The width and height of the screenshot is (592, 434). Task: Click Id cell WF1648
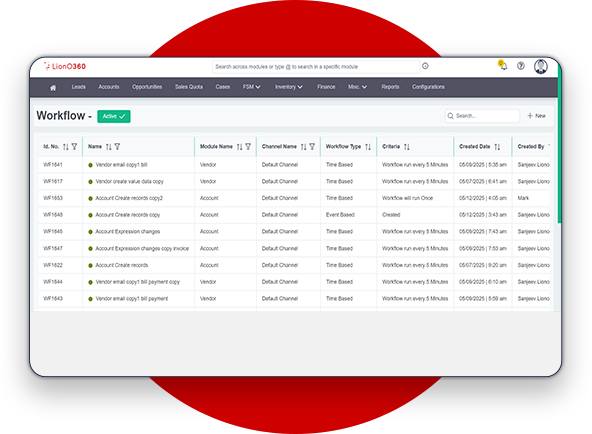click(53, 215)
